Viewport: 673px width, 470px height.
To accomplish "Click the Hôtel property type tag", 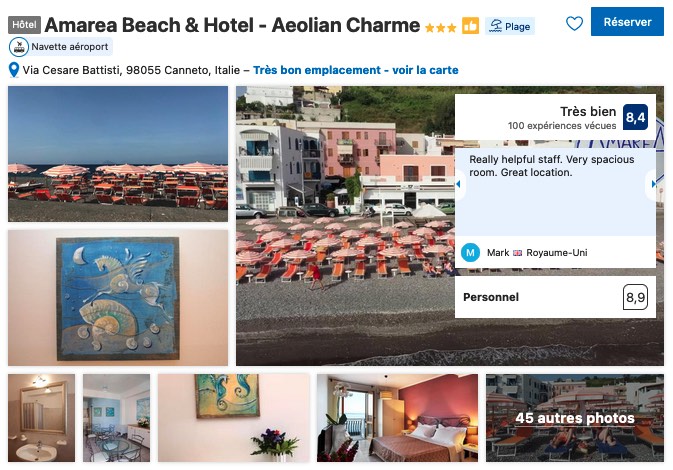I will pos(24,25).
